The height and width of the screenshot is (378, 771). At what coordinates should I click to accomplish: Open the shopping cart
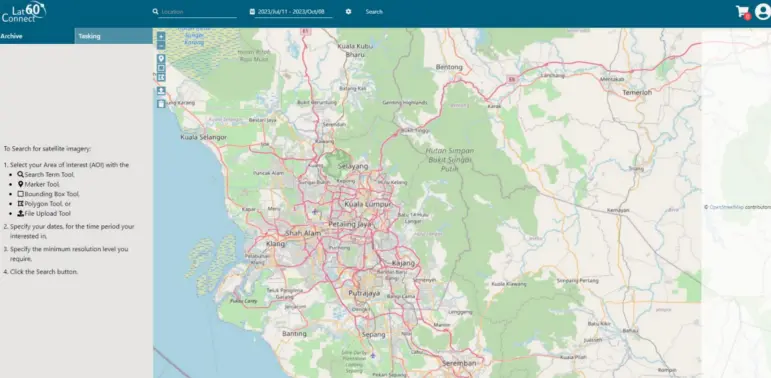tap(741, 11)
